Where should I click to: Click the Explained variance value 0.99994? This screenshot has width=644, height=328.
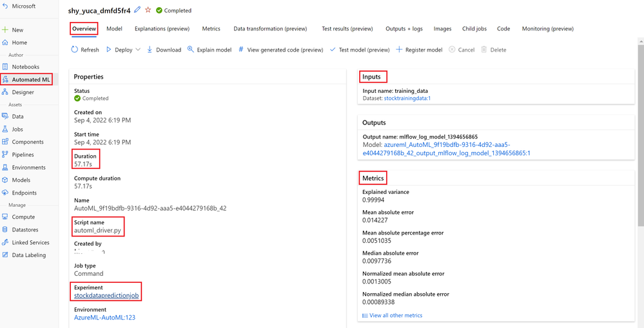374,200
